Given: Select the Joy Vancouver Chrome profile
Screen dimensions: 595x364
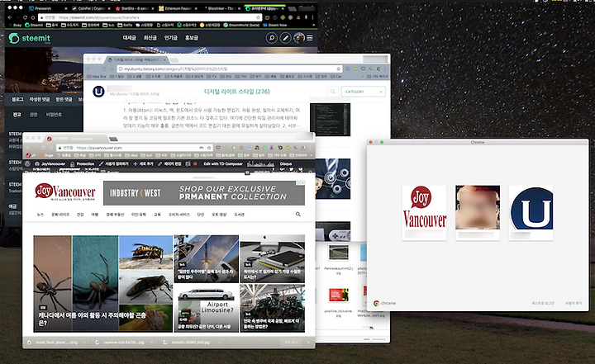Looking at the screenshot, I should click(x=424, y=213).
